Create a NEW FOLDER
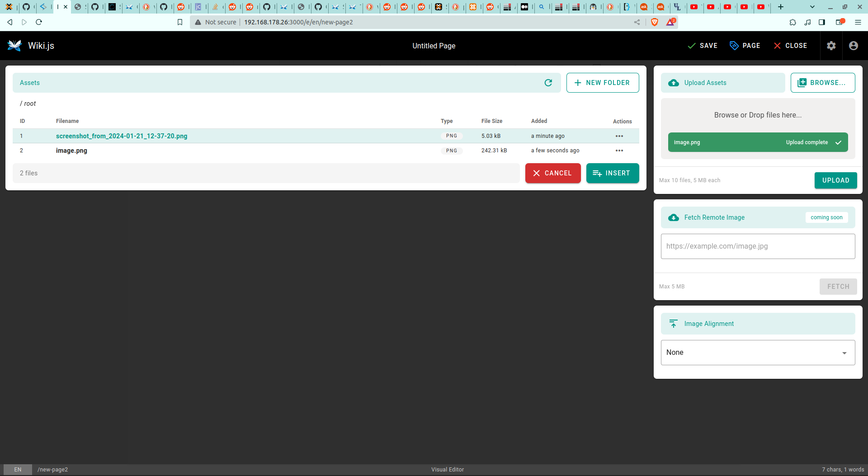The height and width of the screenshot is (476, 868). pyautogui.click(x=602, y=83)
